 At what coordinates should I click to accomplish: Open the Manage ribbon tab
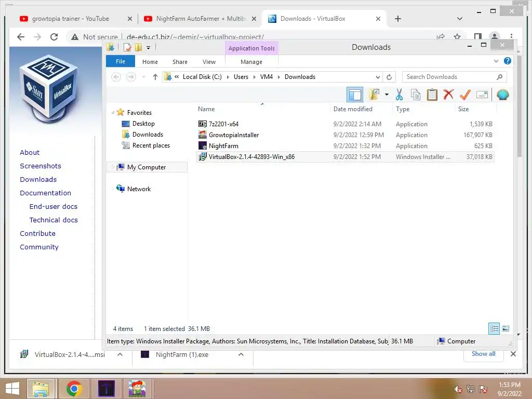251,62
